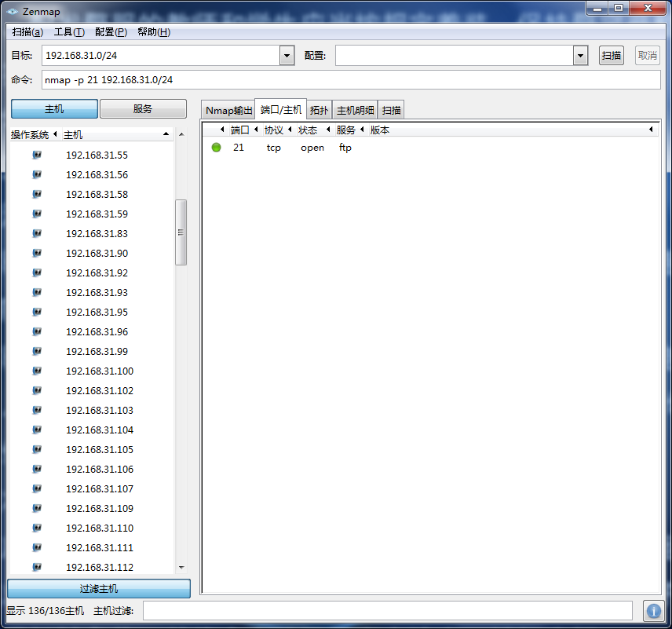Click OS icon beside host 192.168.31.56
The width and height of the screenshot is (672, 629).
pos(37,174)
